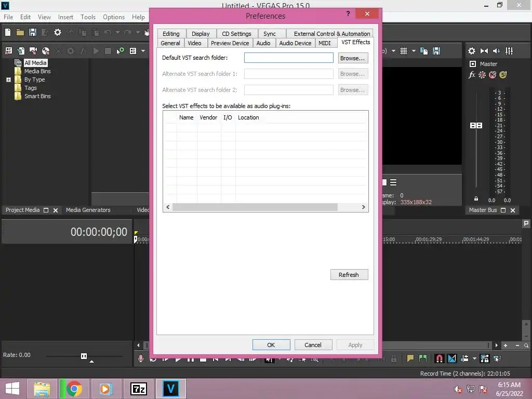Click Refresh button in VST Effects
532x399 pixels.
pos(349,275)
